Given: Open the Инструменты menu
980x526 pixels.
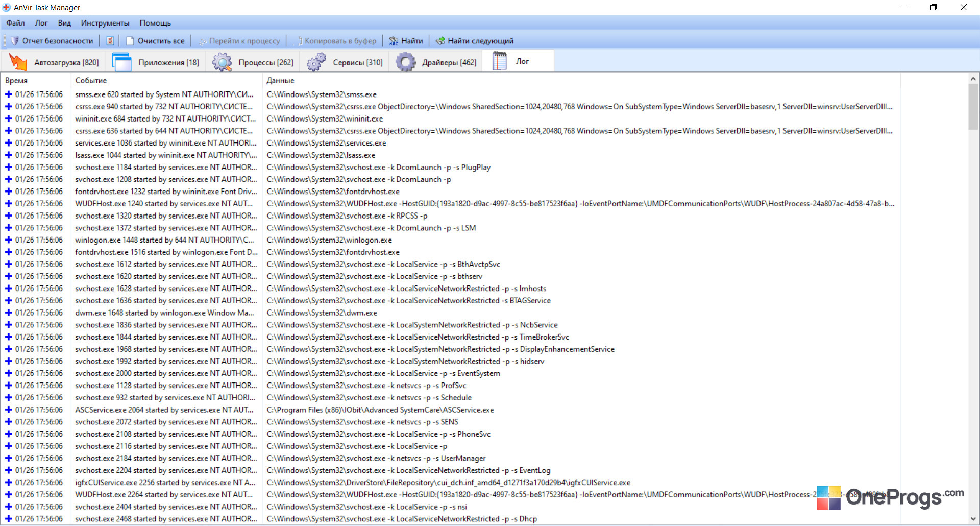Looking at the screenshot, I should tap(105, 23).
